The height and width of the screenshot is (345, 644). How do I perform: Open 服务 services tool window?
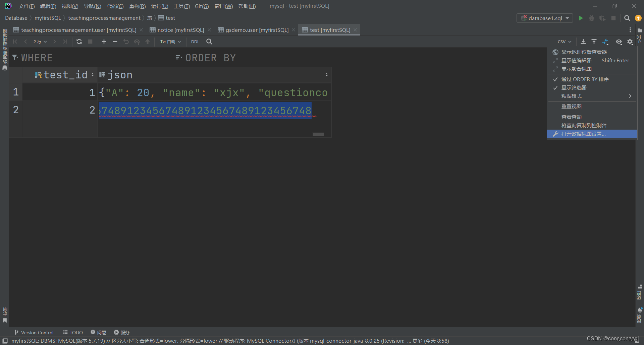pyautogui.click(x=121, y=332)
